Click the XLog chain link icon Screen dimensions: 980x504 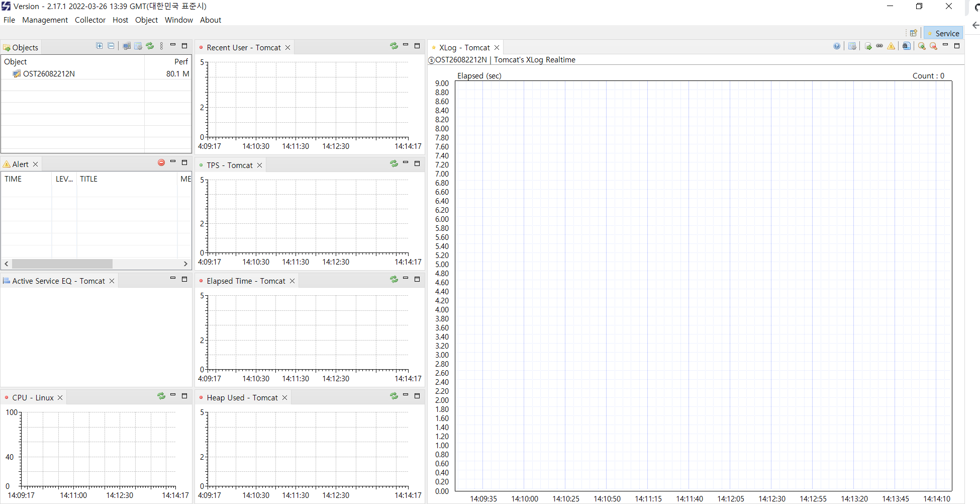(879, 46)
